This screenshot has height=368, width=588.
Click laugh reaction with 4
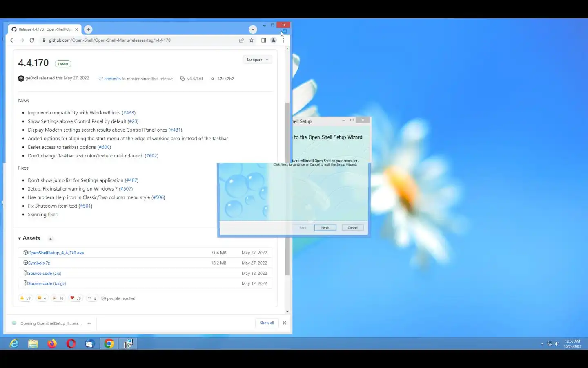42,298
